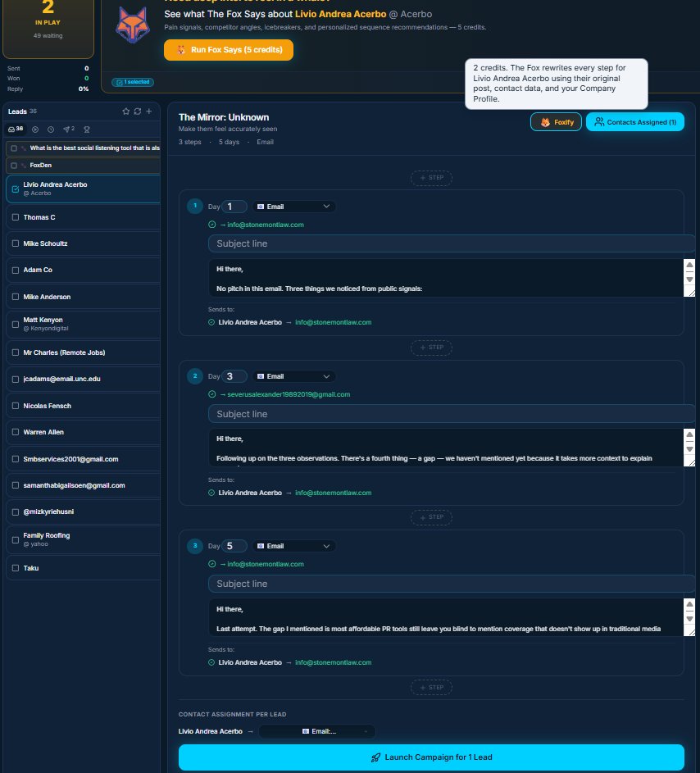Open the trophy leads filter tab
The height and width of the screenshot is (773, 700).
coord(88,129)
